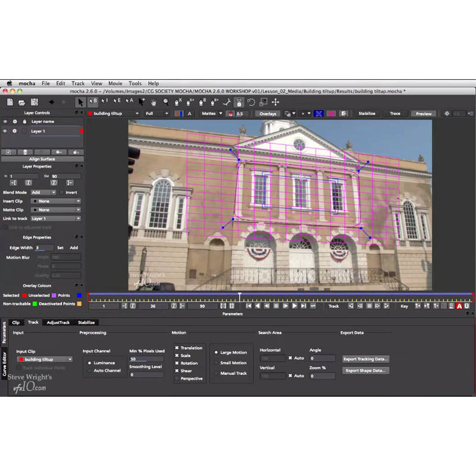Click the Layer 1 gear icon
476x476 pixels.
coord(15,131)
